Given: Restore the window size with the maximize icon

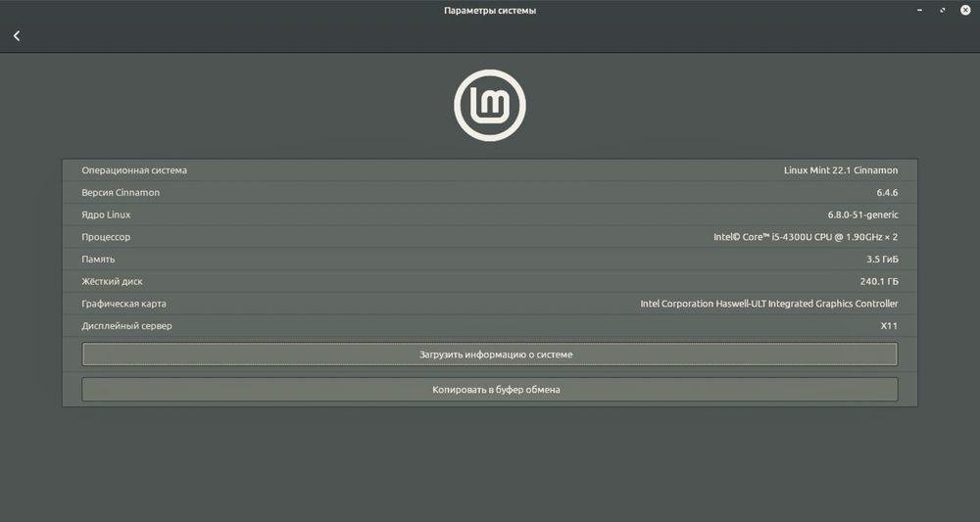Looking at the screenshot, I should [943, 11].
